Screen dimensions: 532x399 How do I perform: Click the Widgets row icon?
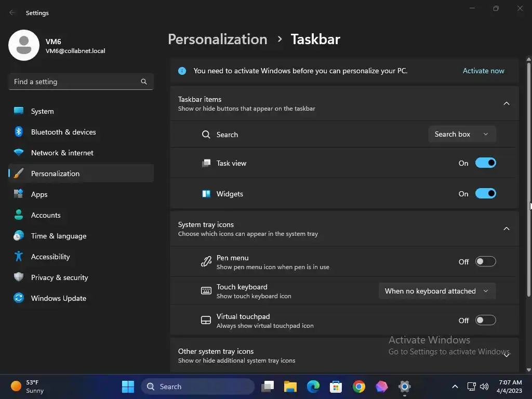coord(206,194)
